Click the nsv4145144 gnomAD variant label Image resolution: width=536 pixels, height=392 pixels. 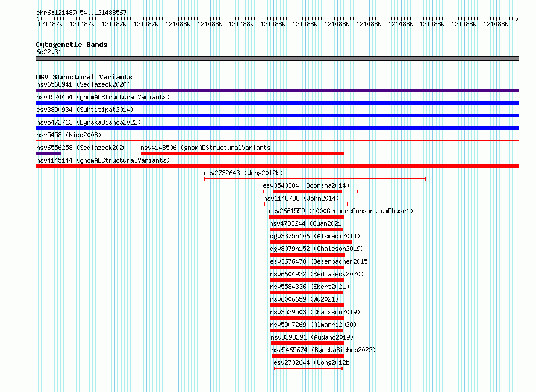[103, 160]
